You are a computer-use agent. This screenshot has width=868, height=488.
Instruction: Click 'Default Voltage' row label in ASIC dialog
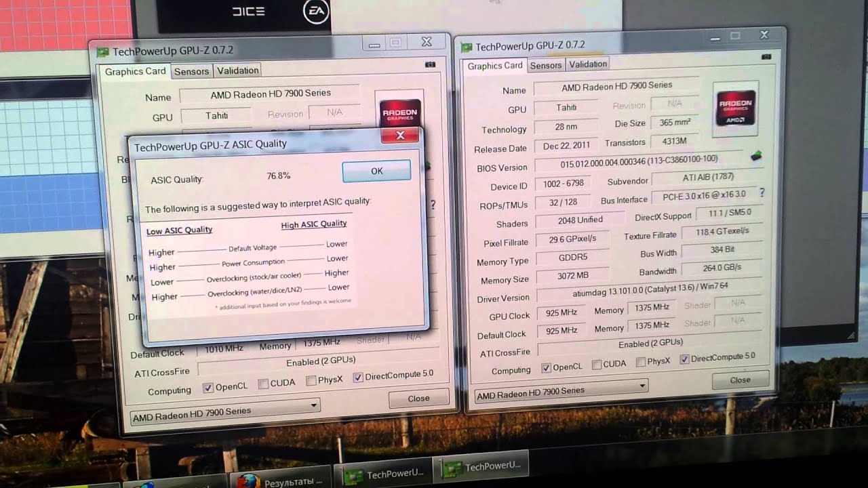pos(252,248)
